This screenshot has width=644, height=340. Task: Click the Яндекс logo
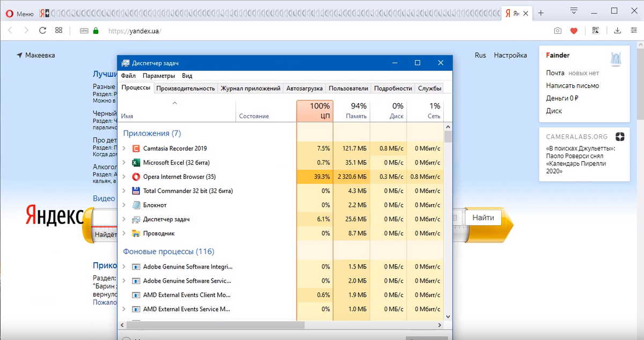pyautogui.click(x=55, y=216)
